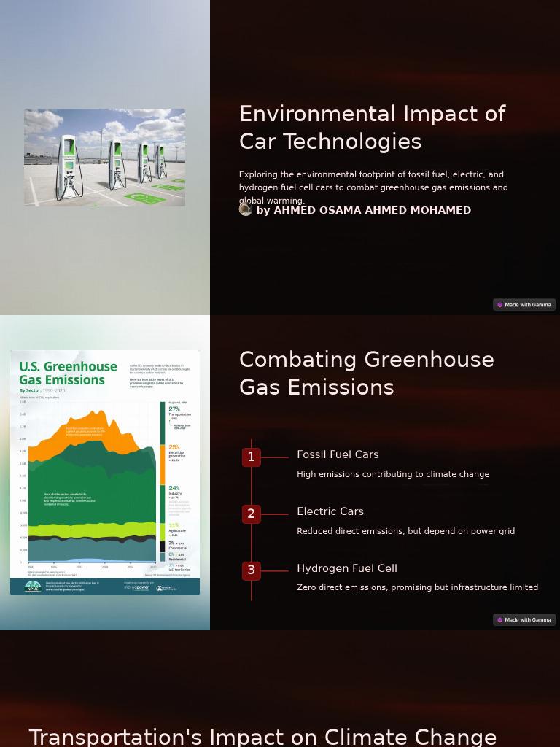Click the author avatar beside AHMED OSAMA
Screen dimensions: 560x747
(x=245, y=209)
